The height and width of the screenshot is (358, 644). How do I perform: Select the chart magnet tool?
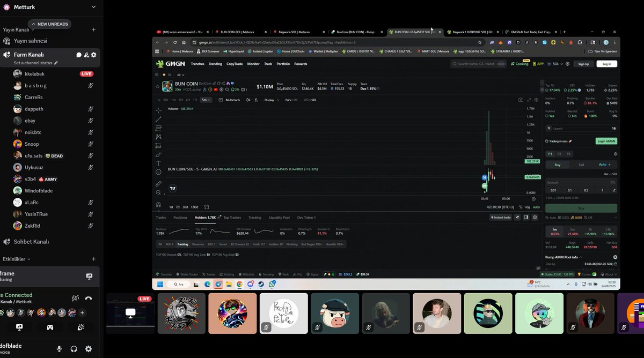click(158, 204)
